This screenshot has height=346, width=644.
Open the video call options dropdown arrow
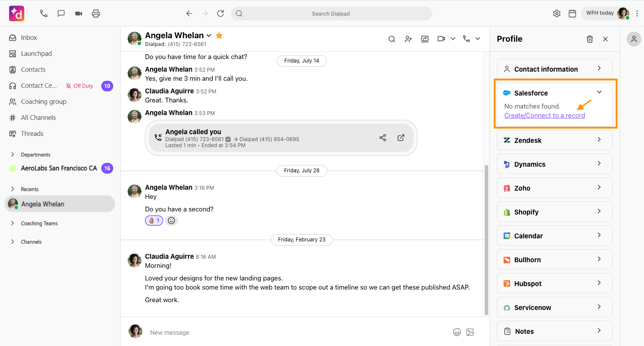(453, 39)
